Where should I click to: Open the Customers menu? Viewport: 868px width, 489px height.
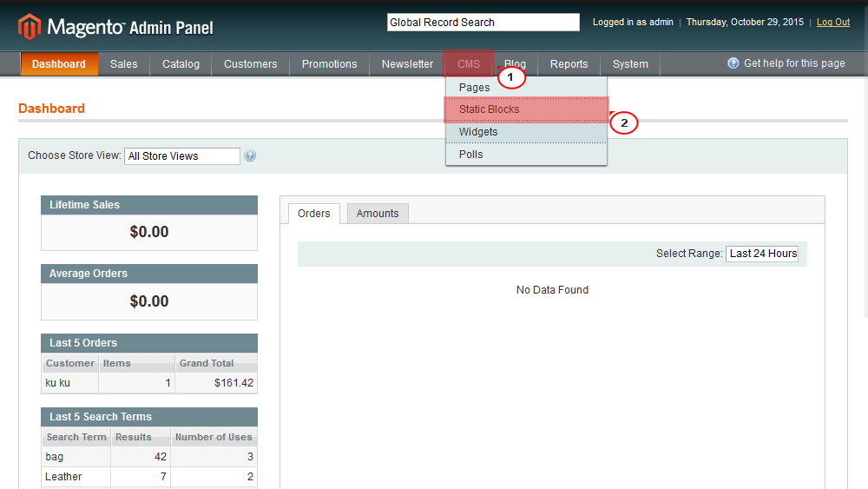click(250, 64)
